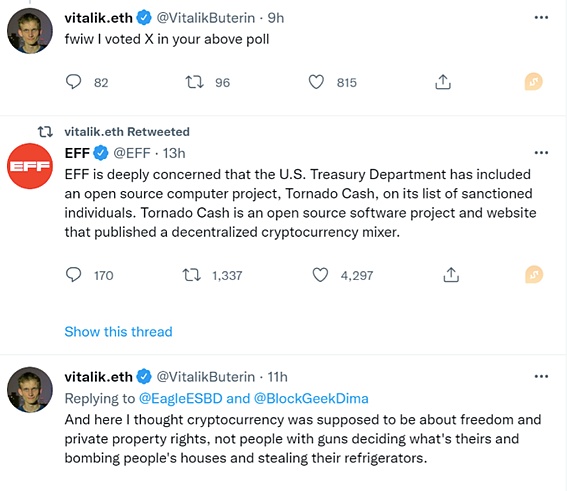This screenshot has height=491, width=567.
Task: Share the "fwiw I voted X" tweet
Action: (x=443, y=82)
